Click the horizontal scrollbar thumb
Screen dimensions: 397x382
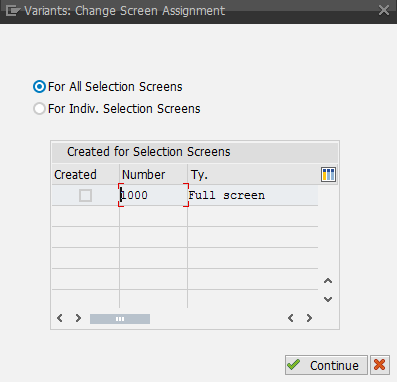(x=120, y=319)
